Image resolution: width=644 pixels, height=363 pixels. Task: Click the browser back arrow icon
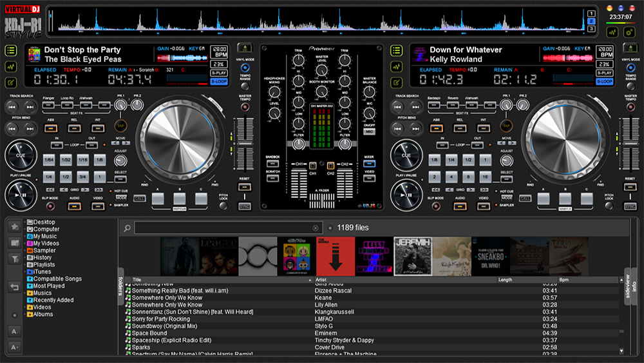click(14, 287)
